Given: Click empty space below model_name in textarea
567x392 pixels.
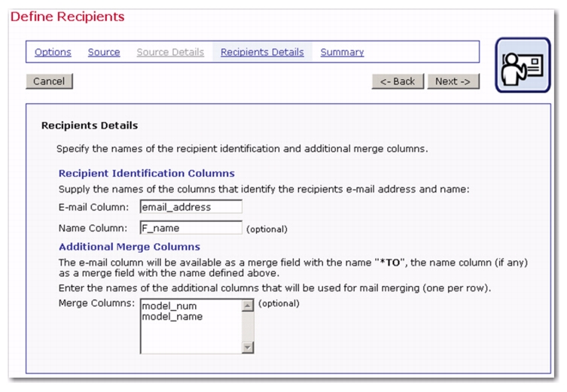Looking at the screenshot, I should 188,339.
